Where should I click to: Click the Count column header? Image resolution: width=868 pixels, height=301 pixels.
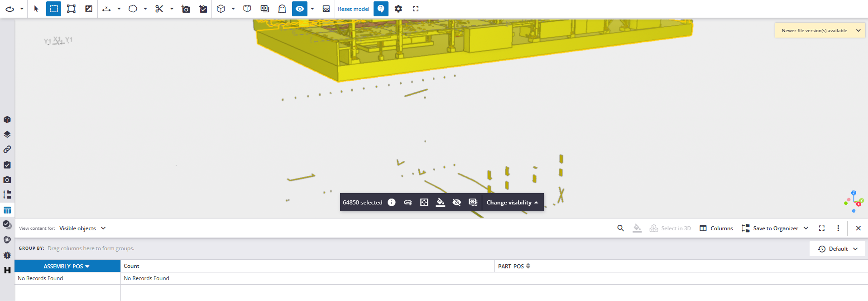[307, 266]
